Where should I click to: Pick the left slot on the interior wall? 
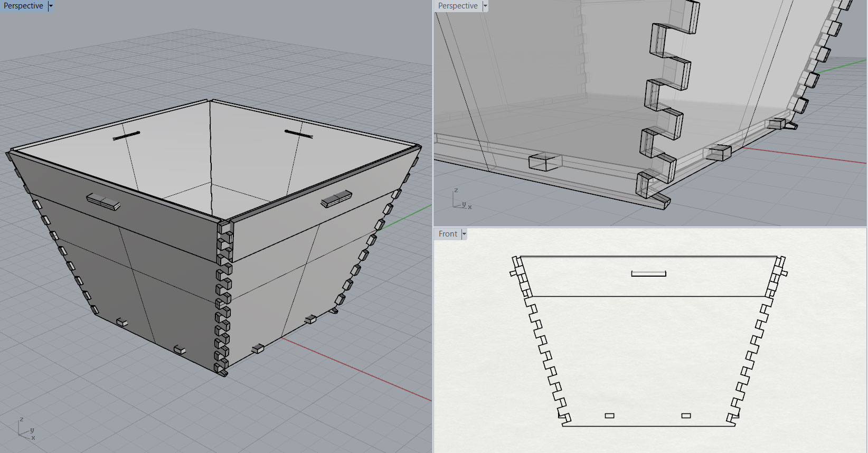coord(127,136)
